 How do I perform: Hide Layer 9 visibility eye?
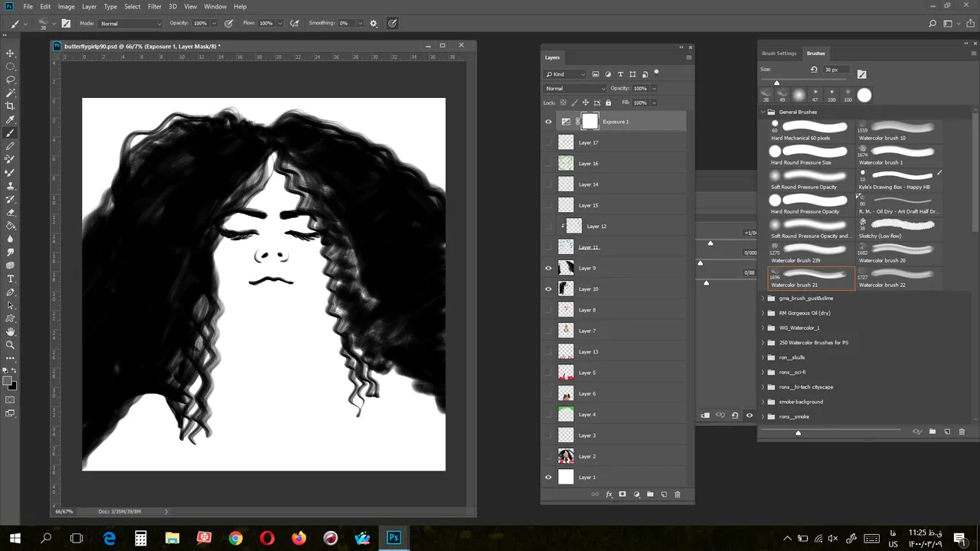[x=548, y=268]
